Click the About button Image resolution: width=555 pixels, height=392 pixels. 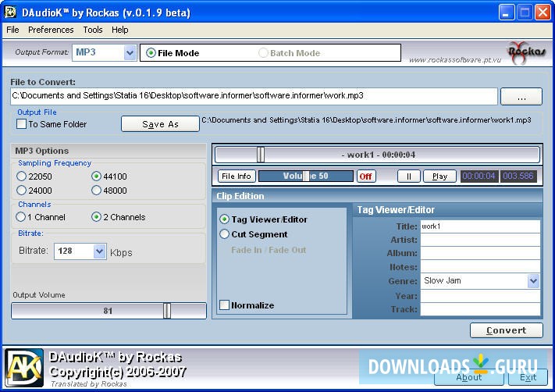[x=469, y=377]
